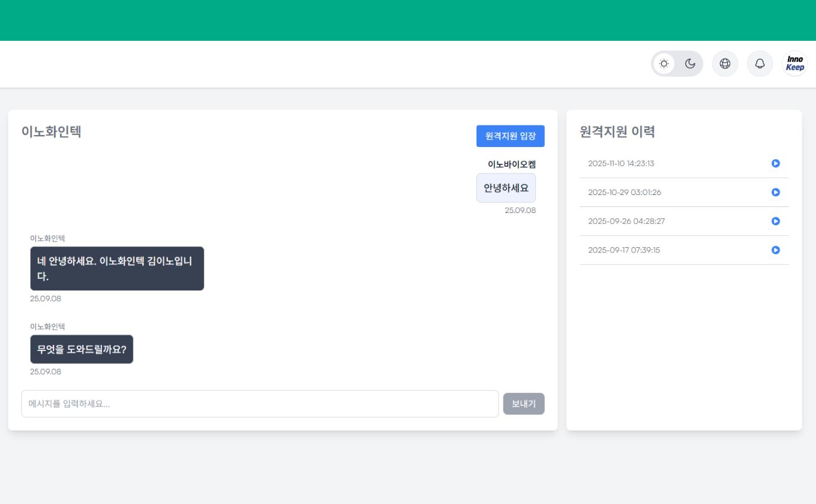Toggle the light/dark theme switch
Viewport: 816px width, 504px height.
[x=677, y=63]
